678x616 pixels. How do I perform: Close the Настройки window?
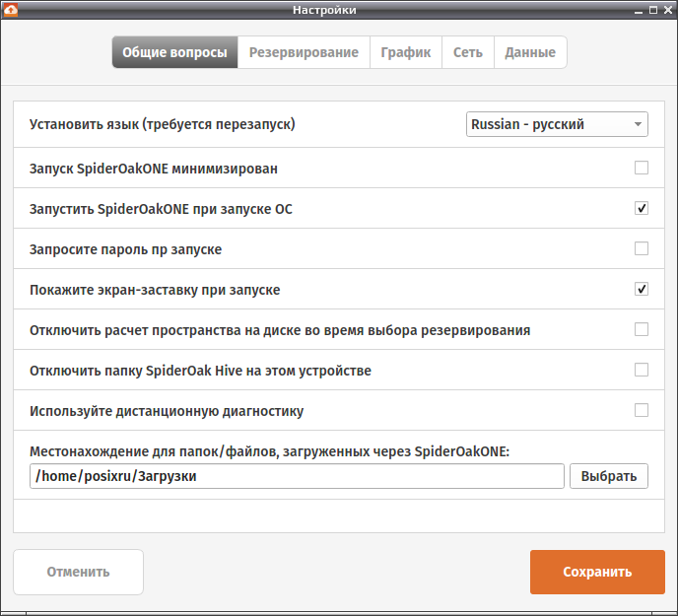point(668,10)
